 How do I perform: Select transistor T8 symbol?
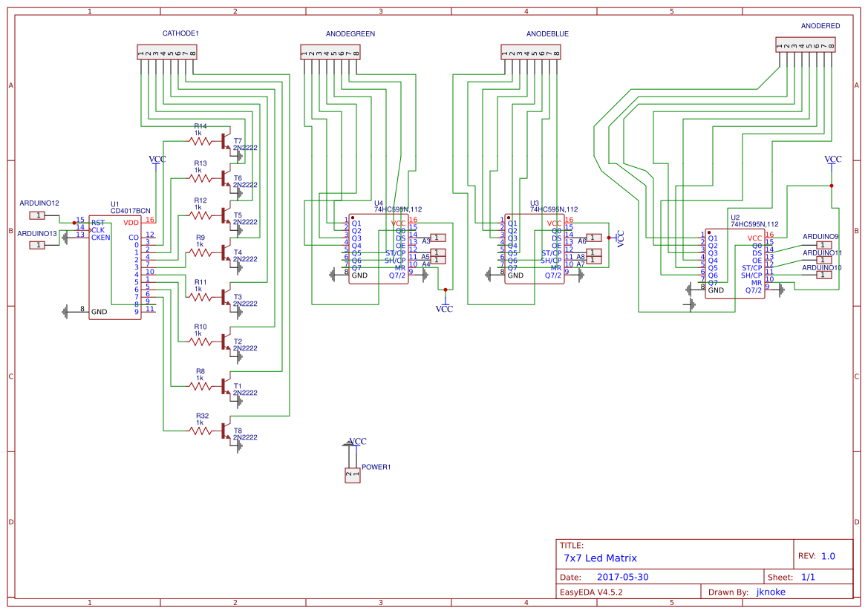pyautogui.click(x=225, y=430)
